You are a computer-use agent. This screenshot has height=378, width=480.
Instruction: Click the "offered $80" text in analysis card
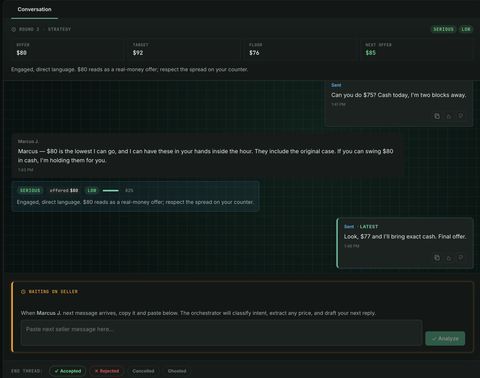(x=64, y=190)
